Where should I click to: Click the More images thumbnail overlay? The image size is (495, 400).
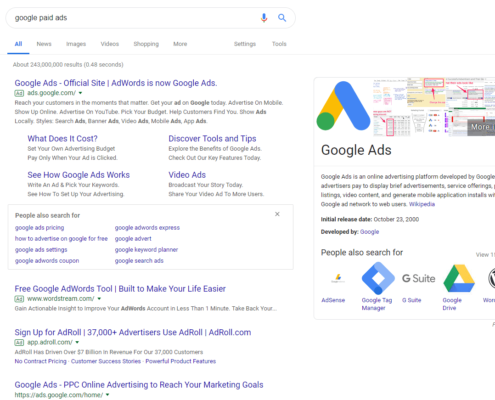click(x=481, y=127)
